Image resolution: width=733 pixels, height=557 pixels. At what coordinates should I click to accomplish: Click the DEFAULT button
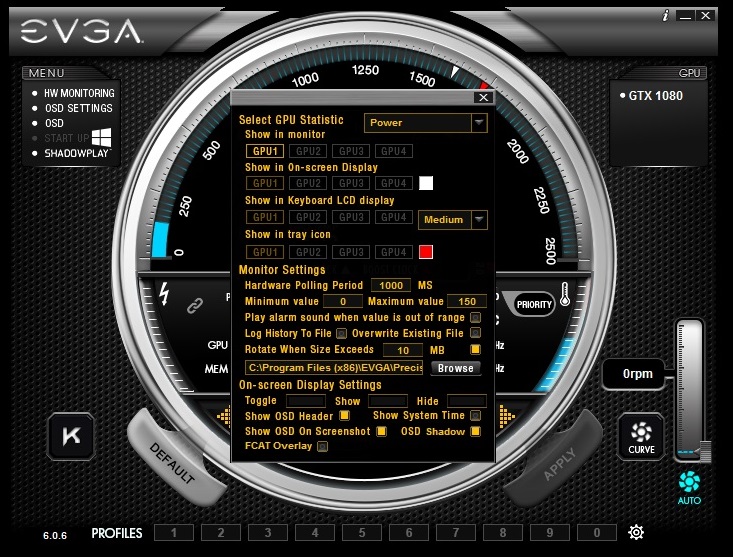click(x=172, y=462)
